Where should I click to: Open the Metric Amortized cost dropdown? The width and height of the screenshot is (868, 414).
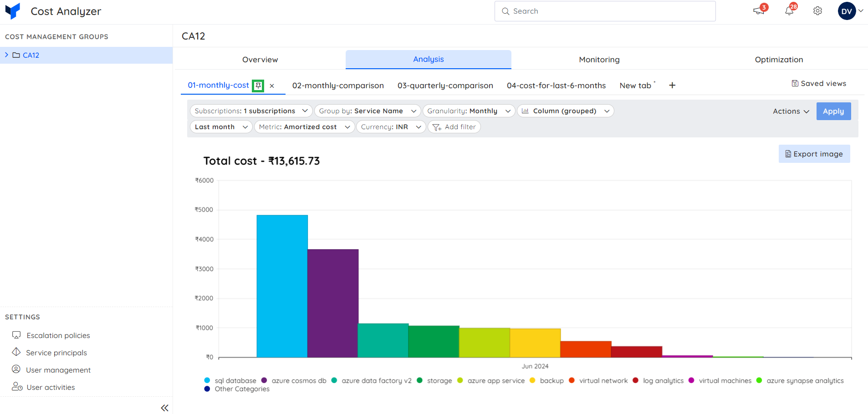pos(304,127)
